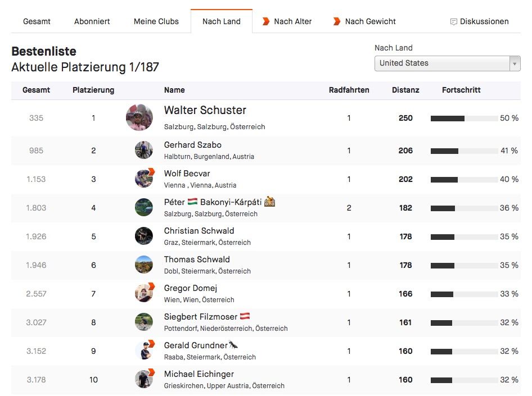The width and height of the screenshot is (532, 396).
Task: Click Michael Eichinger's avatar picture
Action: pos(144,379)
